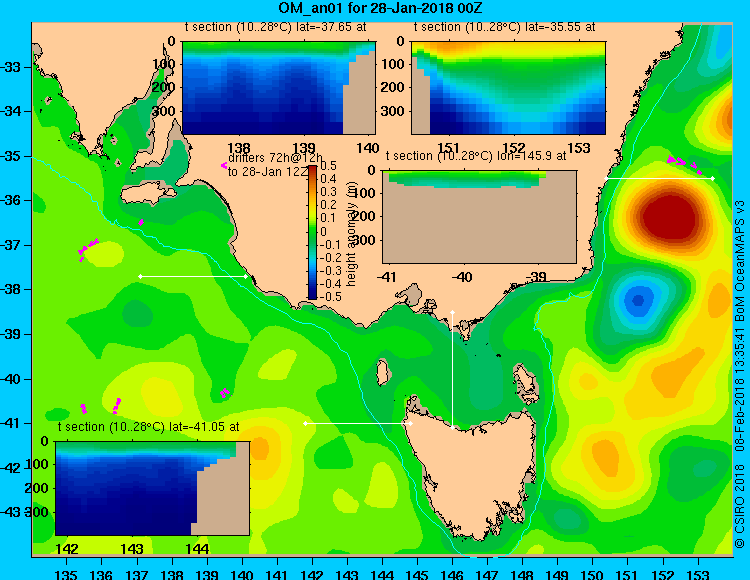Click the "© CSIRO 2018" copyright text

pos(740,506)
